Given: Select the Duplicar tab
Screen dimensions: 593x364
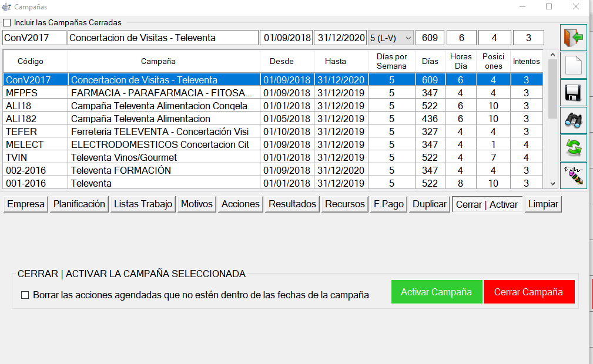Looking at the screenshot, I should click(430, 204).
